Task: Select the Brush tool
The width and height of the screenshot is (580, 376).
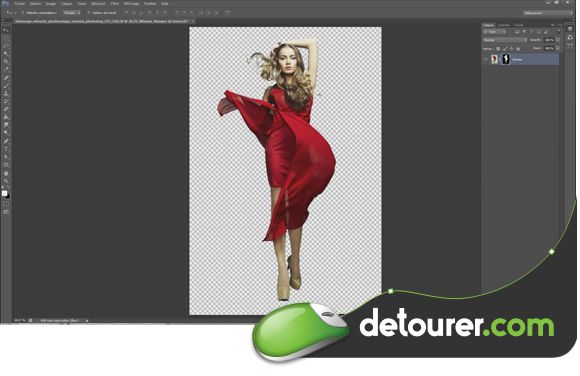Action: click(6, 85)
